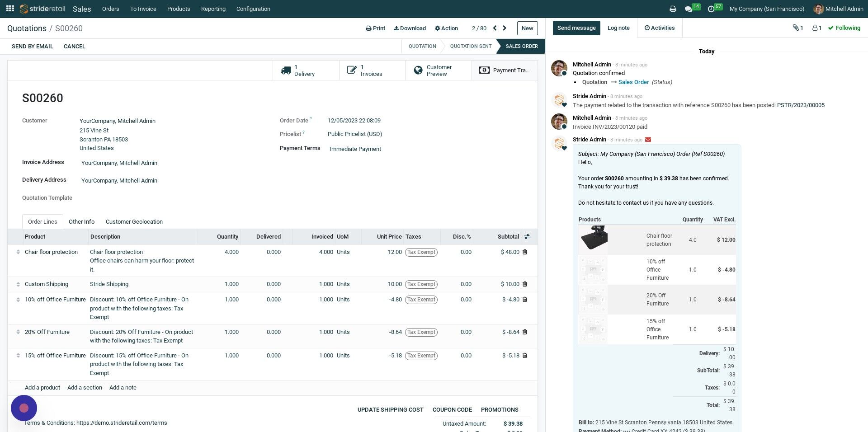Open the Delivery truck smart button

[x=306, y=70]
